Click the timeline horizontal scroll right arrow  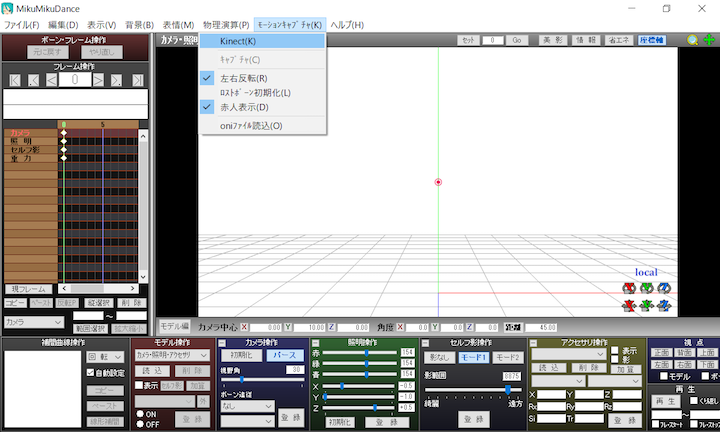pos(133,288)
